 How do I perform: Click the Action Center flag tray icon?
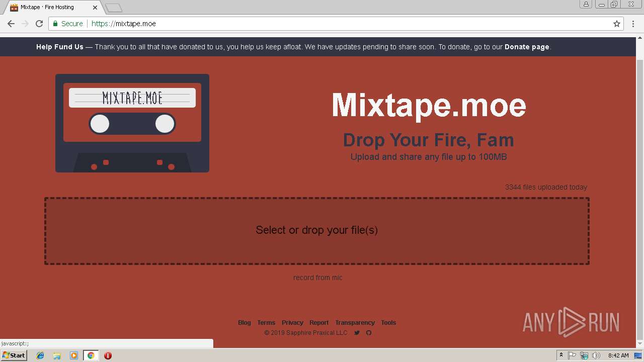tap(572, 355)
